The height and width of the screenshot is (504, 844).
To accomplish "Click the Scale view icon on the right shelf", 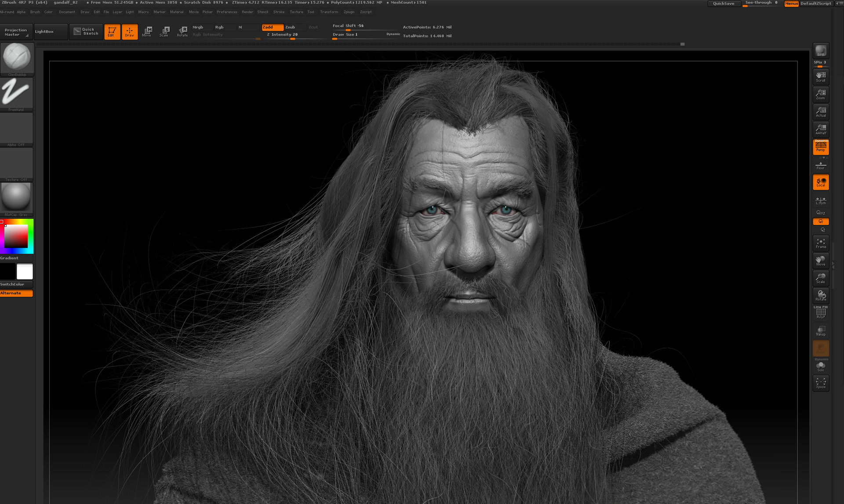I will coord(821,278).
